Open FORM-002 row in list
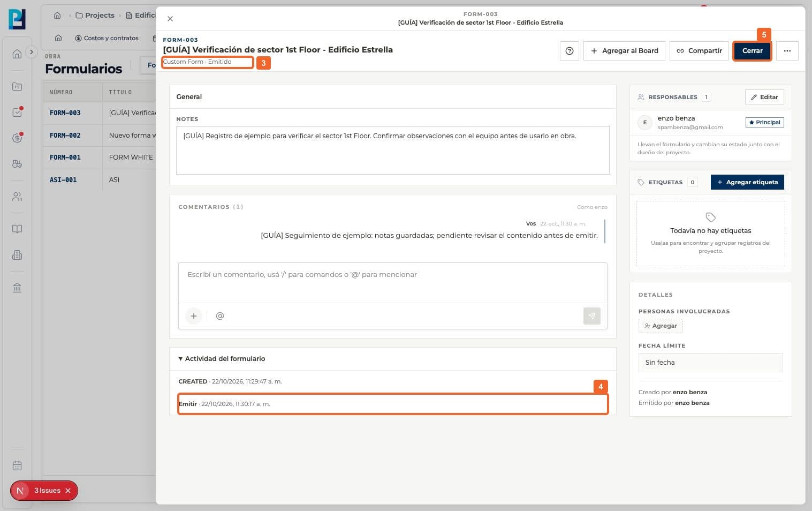This screenshot has width=812, height=511. [99, 136]
